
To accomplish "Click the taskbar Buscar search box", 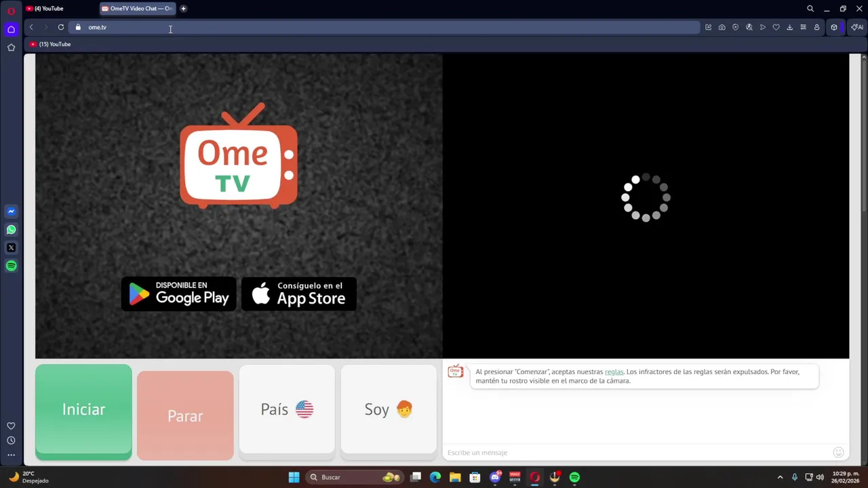I will (355, 477).
